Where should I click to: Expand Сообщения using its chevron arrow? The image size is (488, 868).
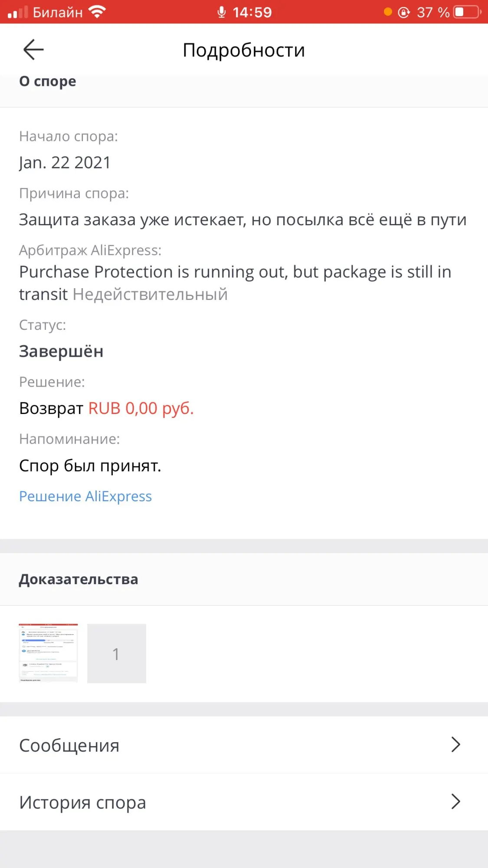(455, 745)
